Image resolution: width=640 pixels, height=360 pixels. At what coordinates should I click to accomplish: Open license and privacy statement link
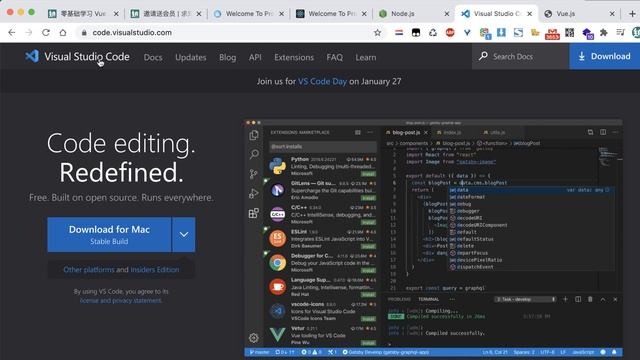[121, 300]
